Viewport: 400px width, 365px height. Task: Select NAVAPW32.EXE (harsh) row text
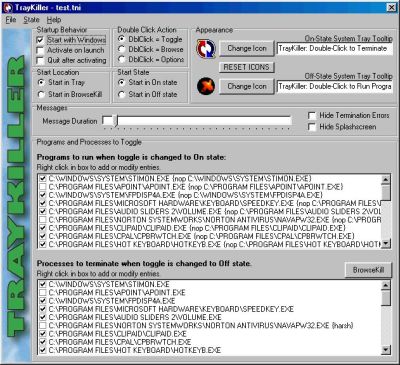tap(201, 325)
